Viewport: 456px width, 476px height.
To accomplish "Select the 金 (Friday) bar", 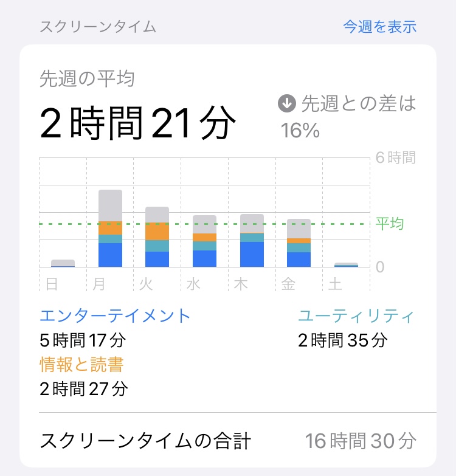I will (299, 243).
